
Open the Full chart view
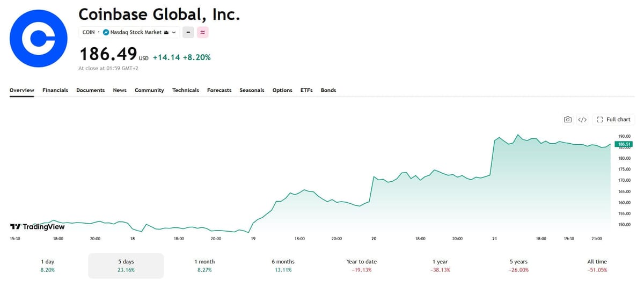[613, 120]
